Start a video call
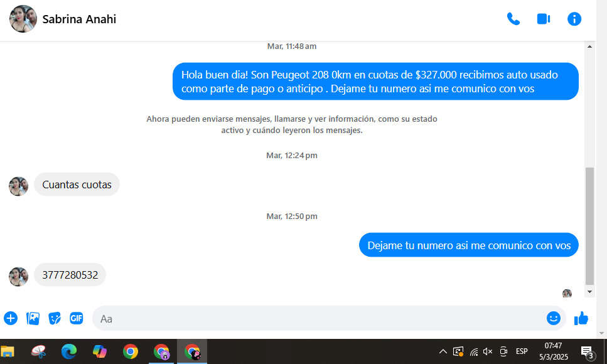This screenshot has width=607, height=364. tap(543, 19)
